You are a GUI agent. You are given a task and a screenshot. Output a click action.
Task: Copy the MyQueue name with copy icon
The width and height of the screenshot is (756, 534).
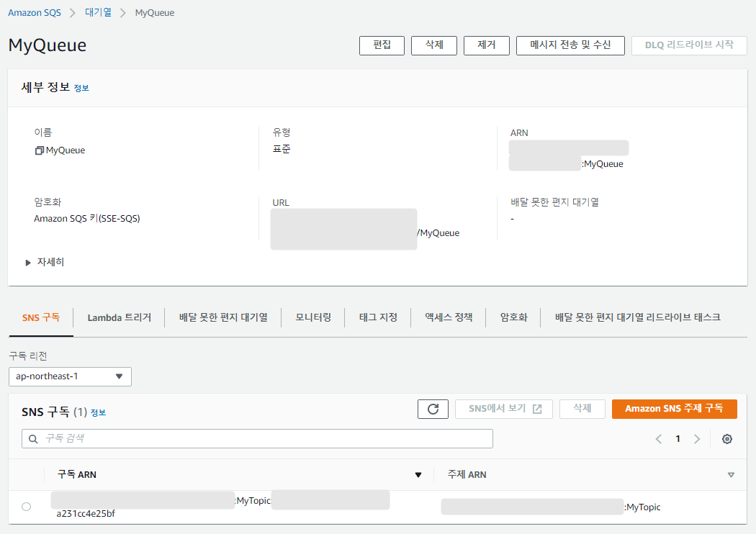[40, 151]
